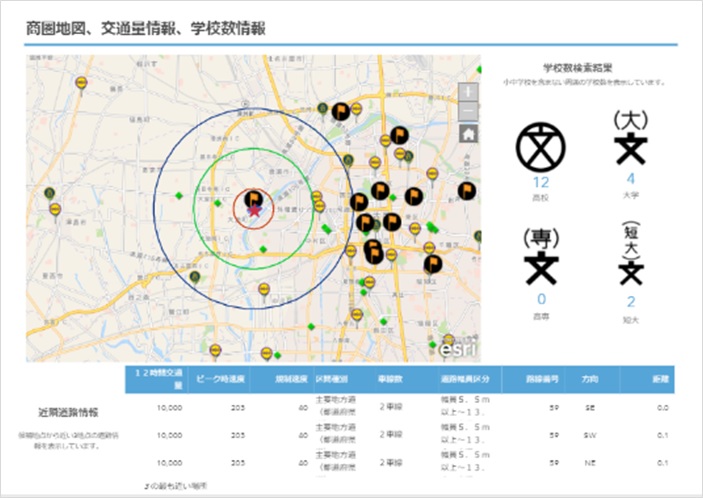Select the university (大) school symbol
Viewport: 703px width, 498px height.
pyautogui.click(x=630, y=140)
